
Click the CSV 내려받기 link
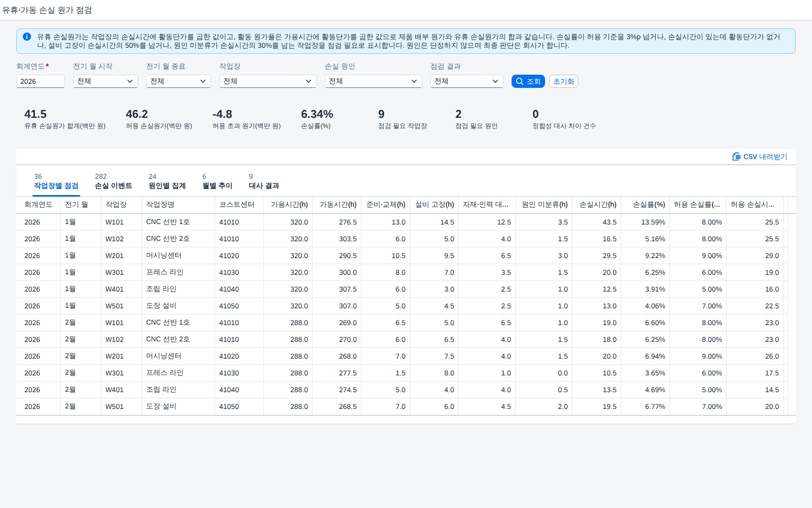760,156
